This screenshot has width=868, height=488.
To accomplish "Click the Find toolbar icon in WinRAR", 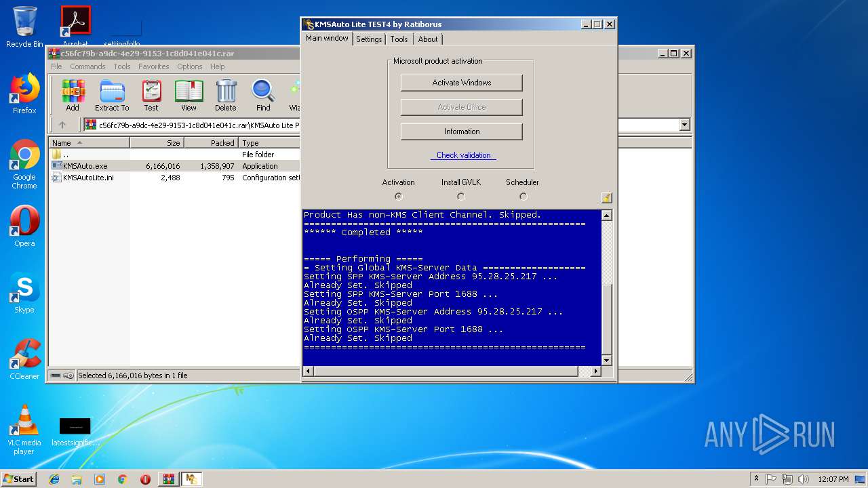I will point(263,95).
